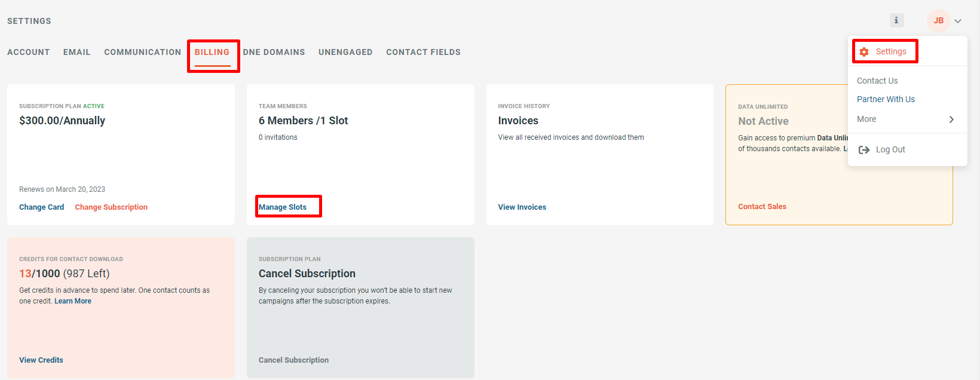Select the Billing tab
The image size is (980, 380).
pos(212,52)
